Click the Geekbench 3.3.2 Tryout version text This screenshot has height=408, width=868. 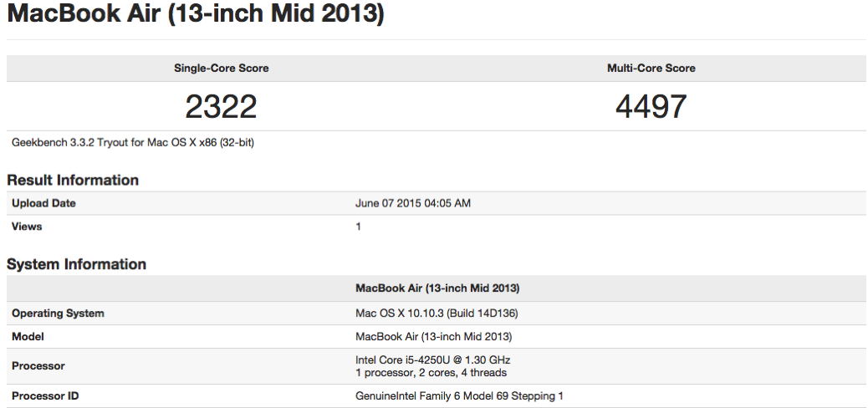coord(133,143)
